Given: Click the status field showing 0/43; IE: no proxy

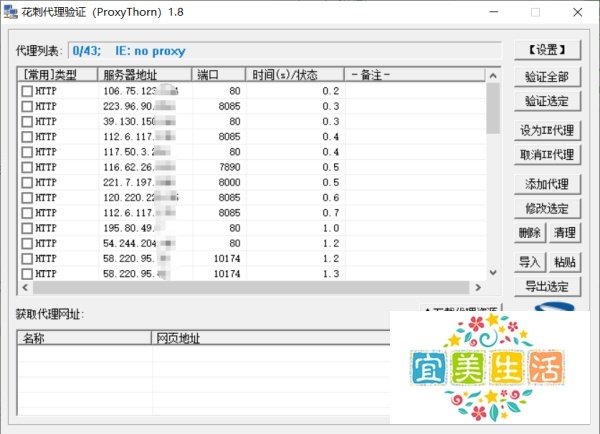Looking at the screenshot, I should tap(285, 51).
